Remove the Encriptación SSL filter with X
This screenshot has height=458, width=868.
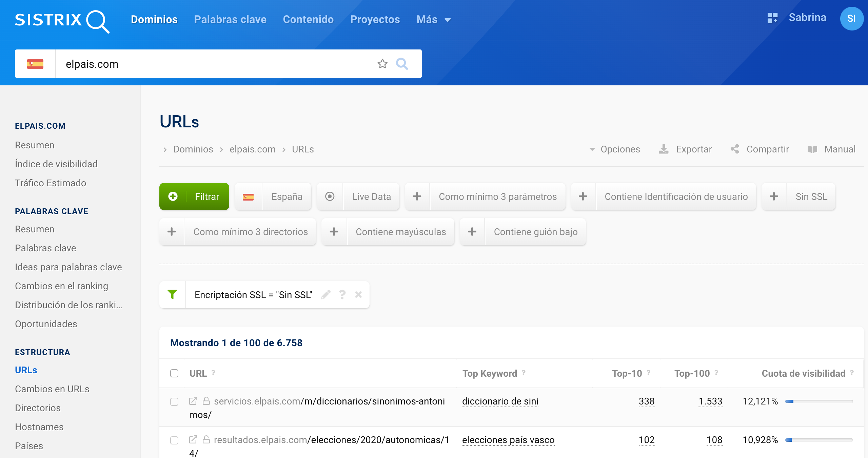tap(358, 295)
